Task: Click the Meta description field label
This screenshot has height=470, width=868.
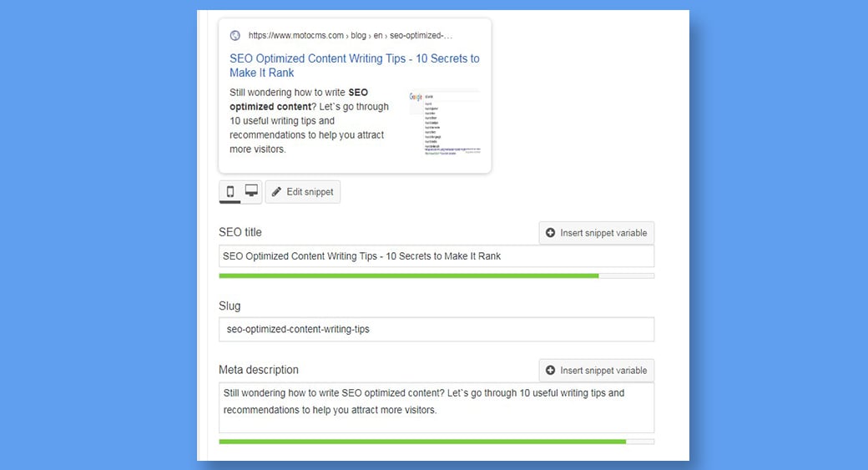Action: pyautogui.click(x=259, y=370)
